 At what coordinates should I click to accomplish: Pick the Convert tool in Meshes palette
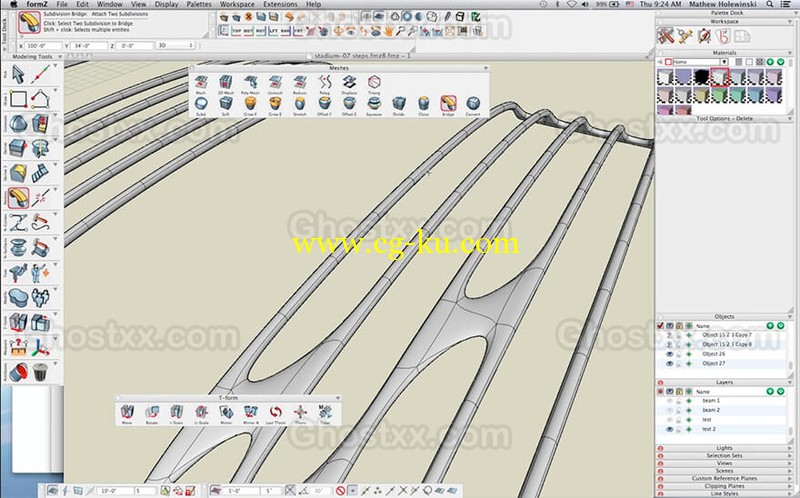[473, 104]
